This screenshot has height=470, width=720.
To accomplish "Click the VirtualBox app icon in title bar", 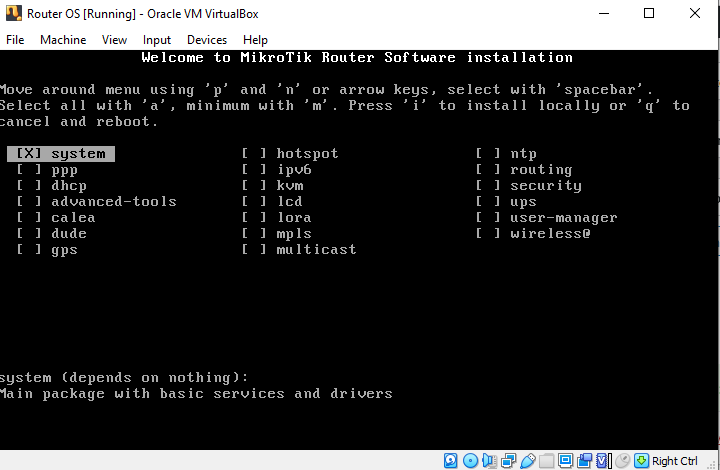I will tap(14, 13).
